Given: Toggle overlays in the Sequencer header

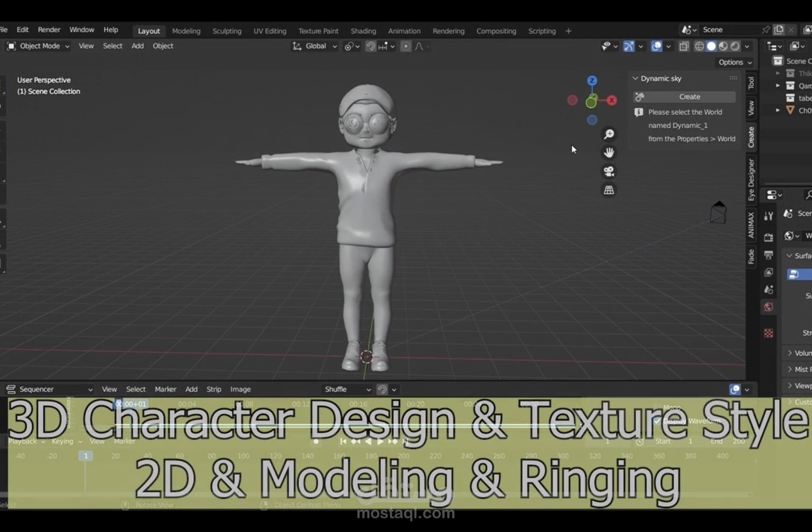Looking at the screenshot, I should pyautogui.click(x=735, y=390).
